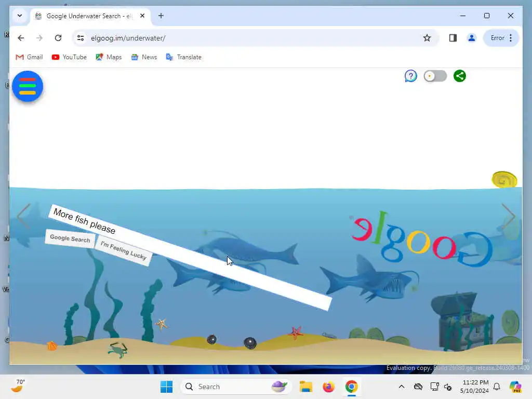532x399 pixels.
Task: Minimize the Chrome window
Action: (463, 16)
